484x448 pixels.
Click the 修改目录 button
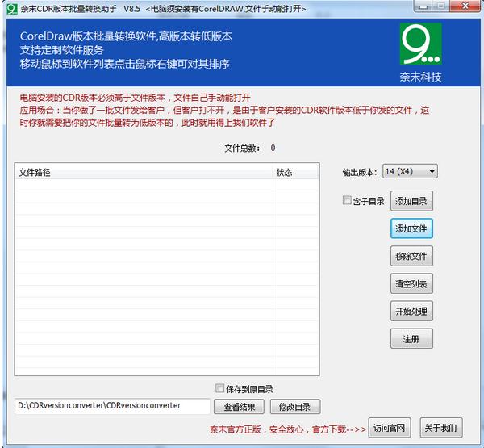295,407
